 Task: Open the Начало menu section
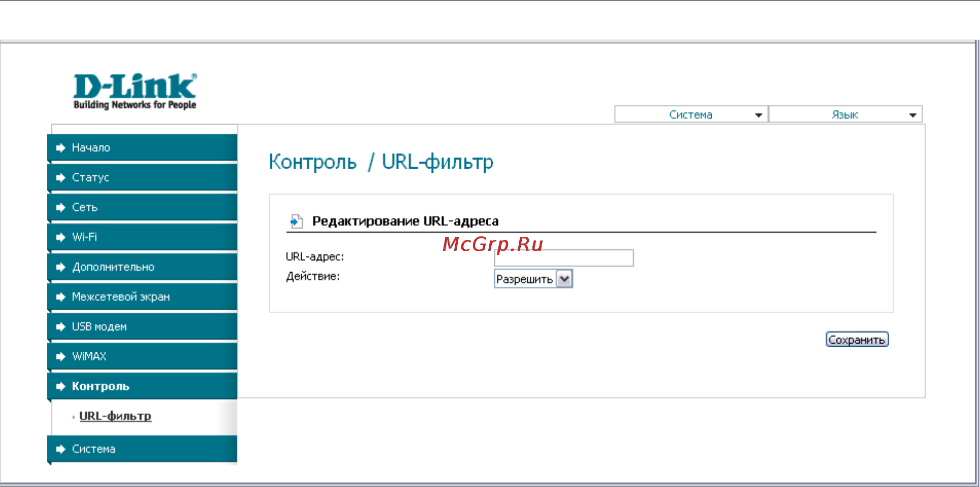point(142,147)
